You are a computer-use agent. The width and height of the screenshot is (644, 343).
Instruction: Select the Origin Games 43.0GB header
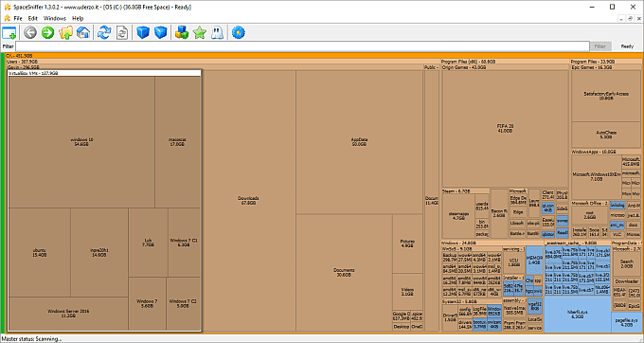(505, 67)
